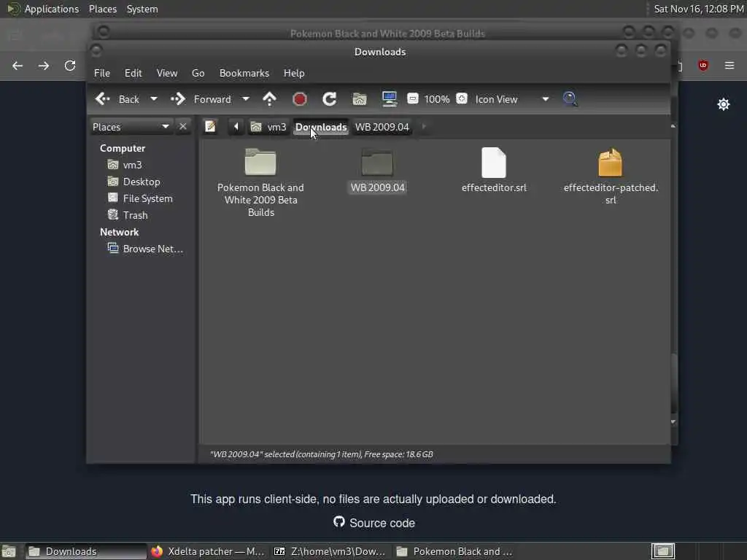
Task: Show earlier path buttons with the left arrow
Action: [236, 127]
